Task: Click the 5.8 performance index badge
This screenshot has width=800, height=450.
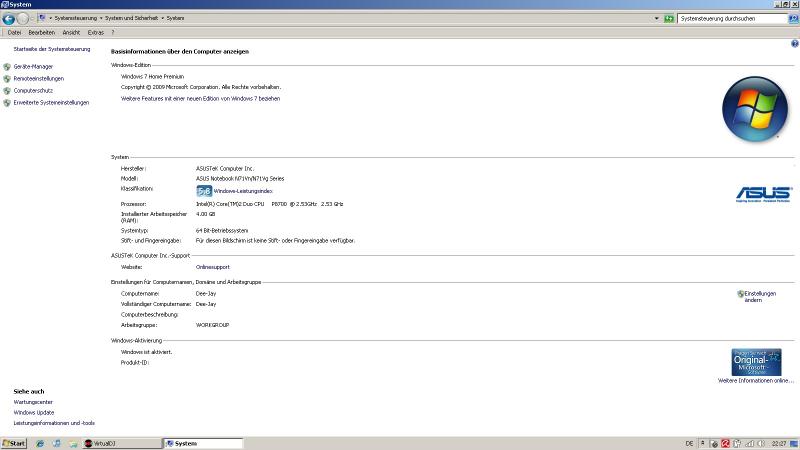Action: click(204, 191)
